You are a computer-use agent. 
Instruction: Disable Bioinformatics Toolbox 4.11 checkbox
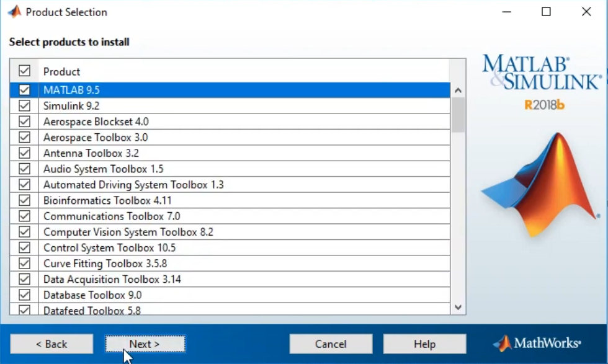24,200
